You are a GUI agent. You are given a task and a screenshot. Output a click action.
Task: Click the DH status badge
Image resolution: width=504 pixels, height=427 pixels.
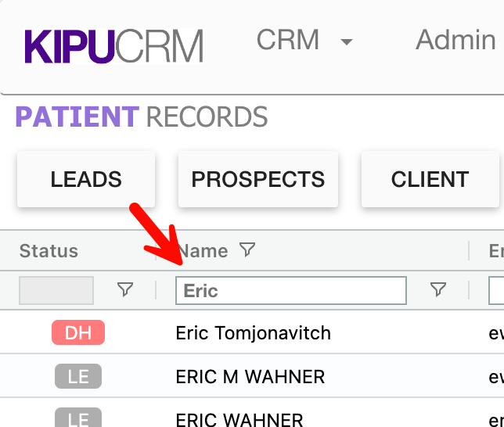pyautogui.click(x=78, y=333)
